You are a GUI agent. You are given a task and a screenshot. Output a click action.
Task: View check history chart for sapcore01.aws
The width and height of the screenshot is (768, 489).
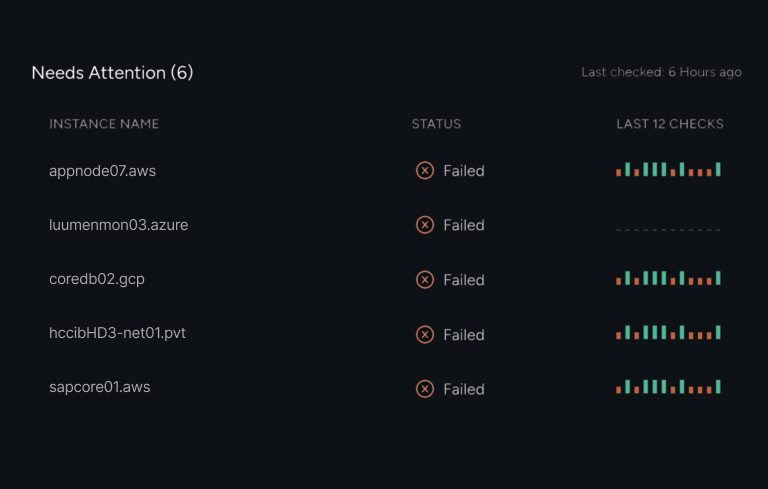tap(668, 387)
